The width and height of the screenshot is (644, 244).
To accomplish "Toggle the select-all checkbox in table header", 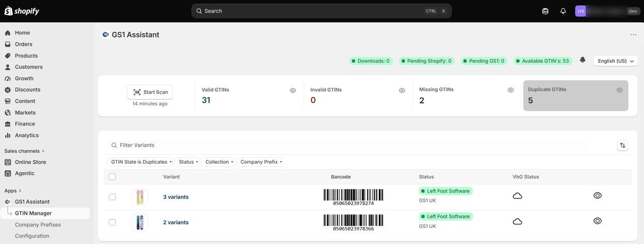I will click(112, 177).
